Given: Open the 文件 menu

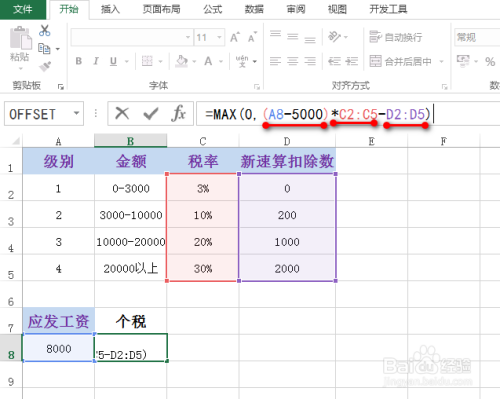Looking at the screenshot, I should tap(23, 9).
